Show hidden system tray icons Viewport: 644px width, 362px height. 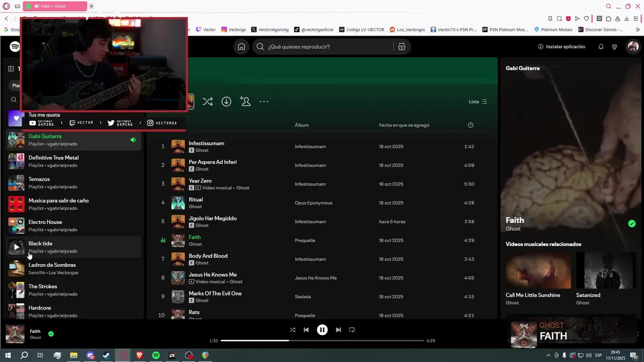click(x=548, y=355)
